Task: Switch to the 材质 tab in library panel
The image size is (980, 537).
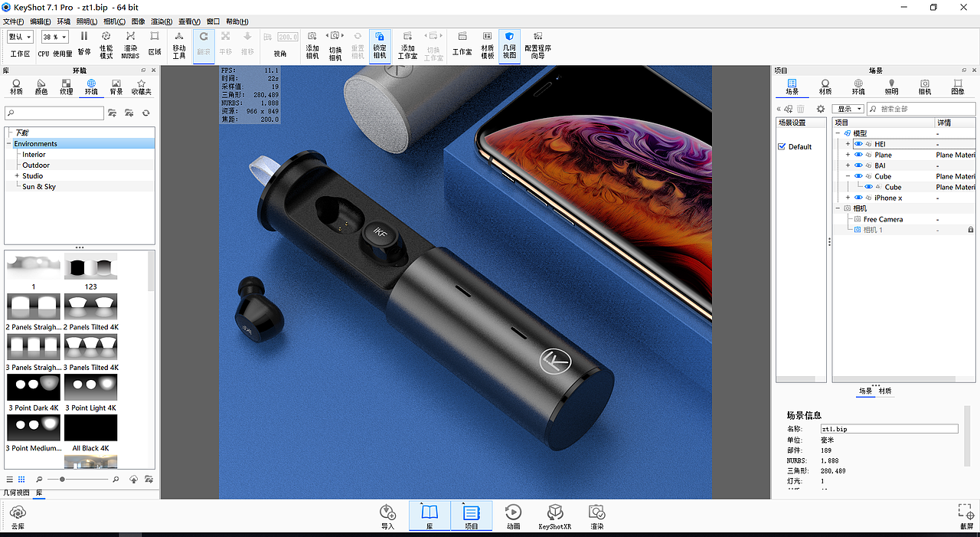Action: click(x=16, y=87)
